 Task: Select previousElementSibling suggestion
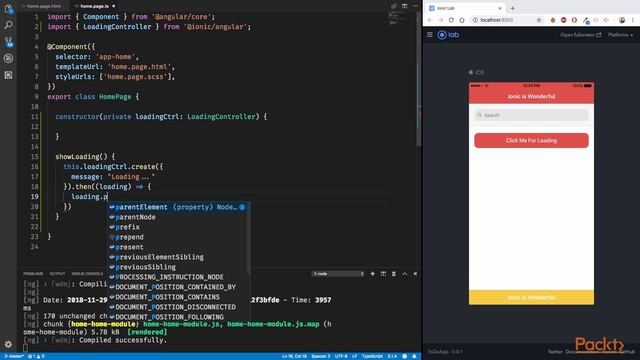click(x=178, y=257)
